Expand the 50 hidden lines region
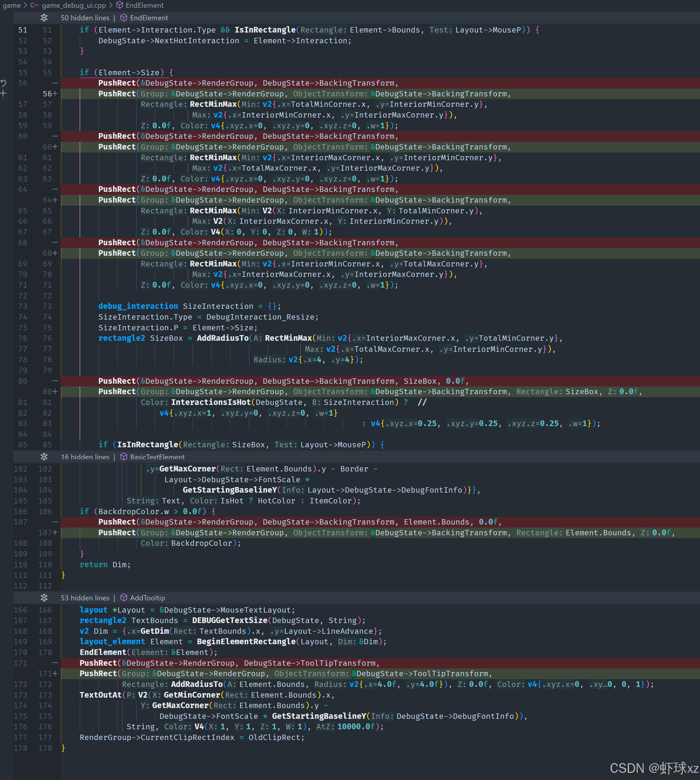This screenshot has width=700, height=780. [85, 18]
